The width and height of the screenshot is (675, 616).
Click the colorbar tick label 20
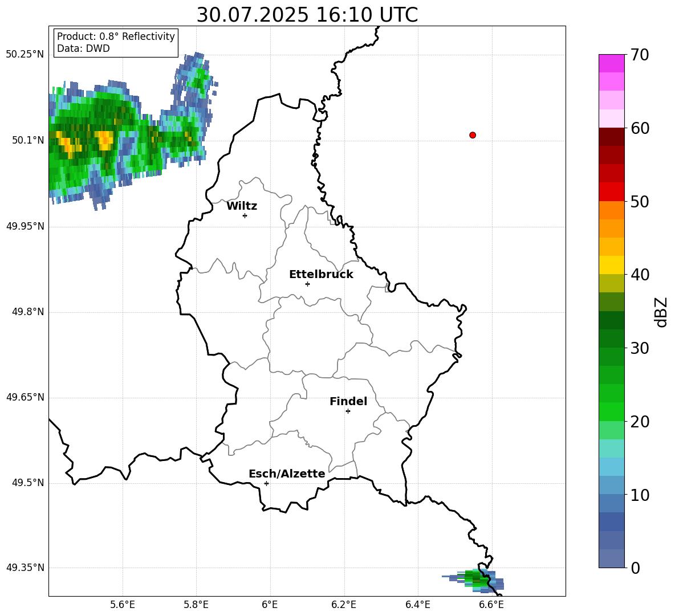[640, 422]
